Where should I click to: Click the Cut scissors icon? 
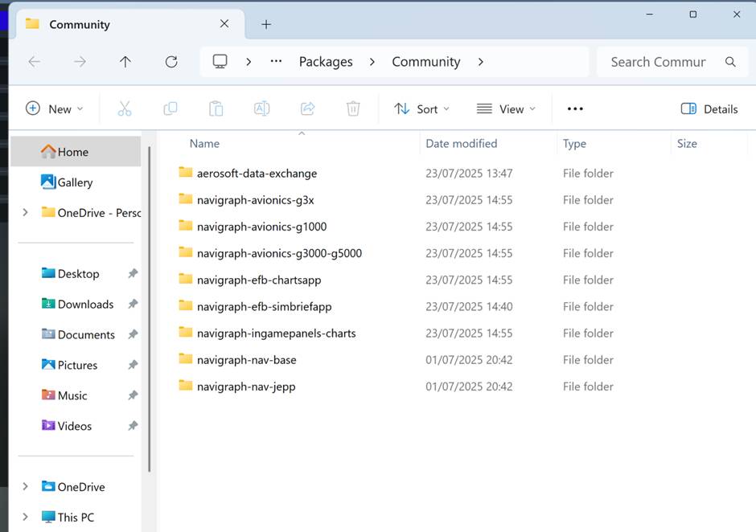pyautogui.click(x=125, y=109)
